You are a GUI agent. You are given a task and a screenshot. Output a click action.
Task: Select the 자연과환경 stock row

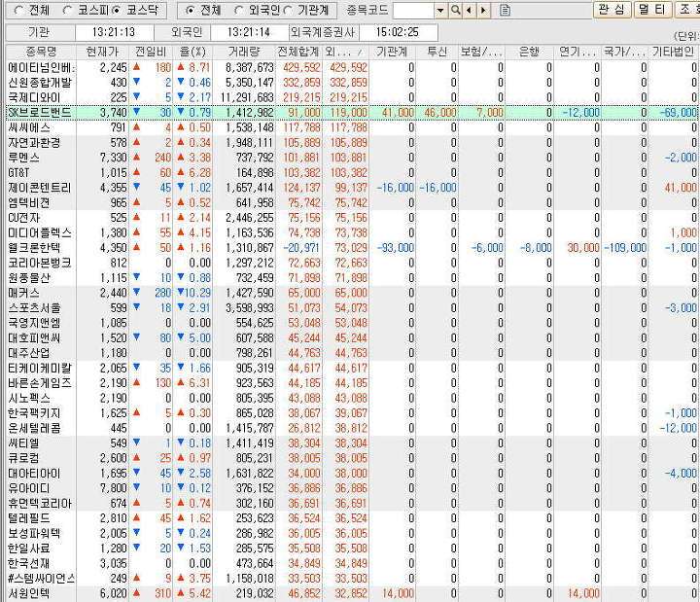(353, 142)
